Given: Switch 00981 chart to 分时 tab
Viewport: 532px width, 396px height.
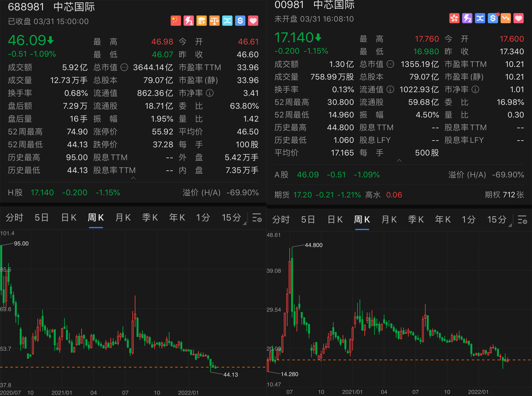Looking at the screenshot, I should click(281, 220).
